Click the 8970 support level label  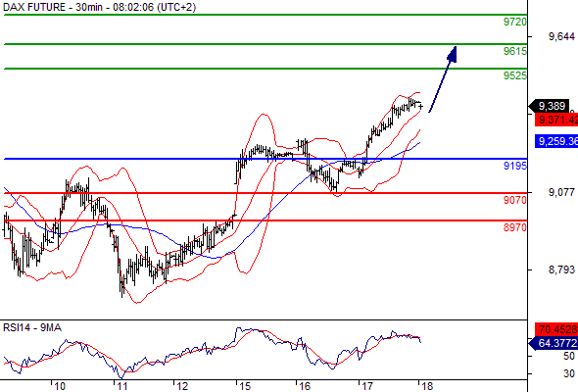pos(515,227)
